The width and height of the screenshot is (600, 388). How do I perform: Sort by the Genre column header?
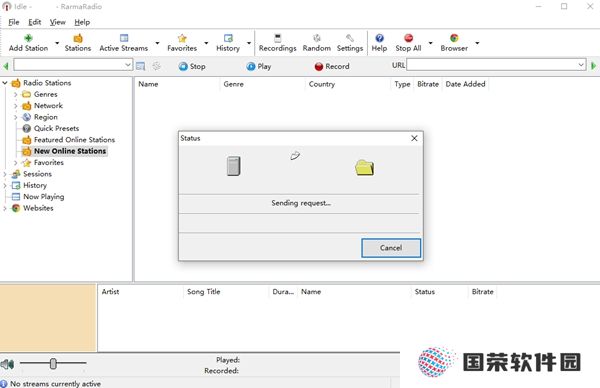point(262,84)
